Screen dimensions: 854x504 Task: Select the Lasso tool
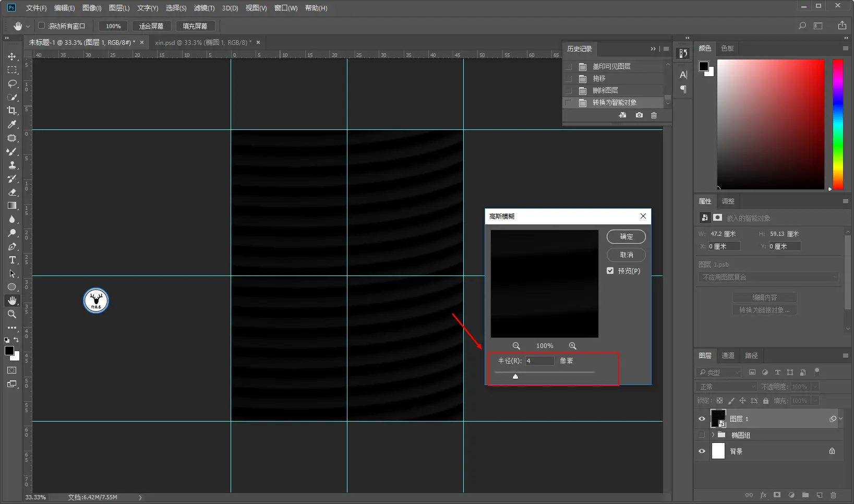(x=12, y=83)
